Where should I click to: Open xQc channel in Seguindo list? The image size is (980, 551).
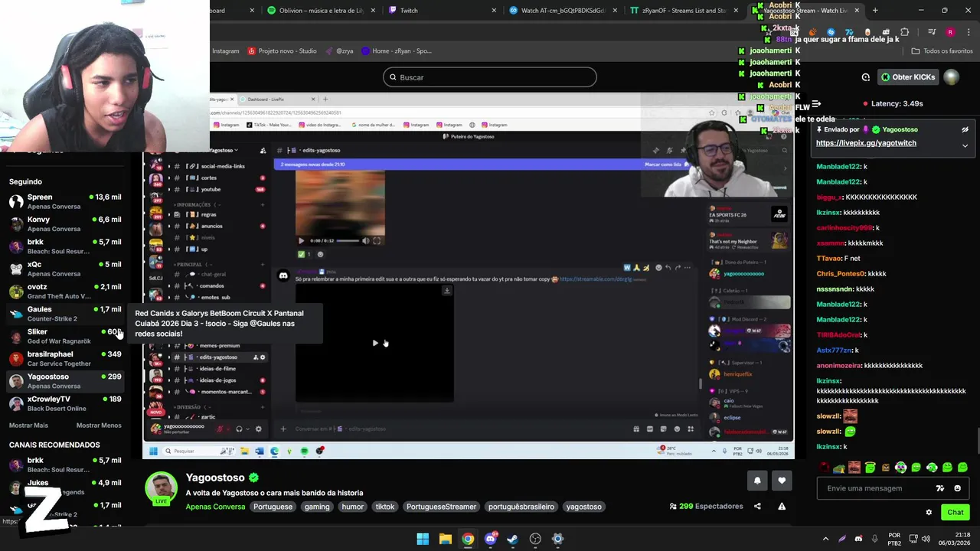[65, 269]
